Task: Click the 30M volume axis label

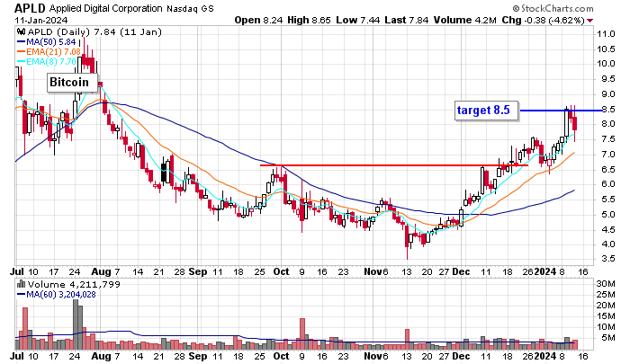Action: coord(606,284)
